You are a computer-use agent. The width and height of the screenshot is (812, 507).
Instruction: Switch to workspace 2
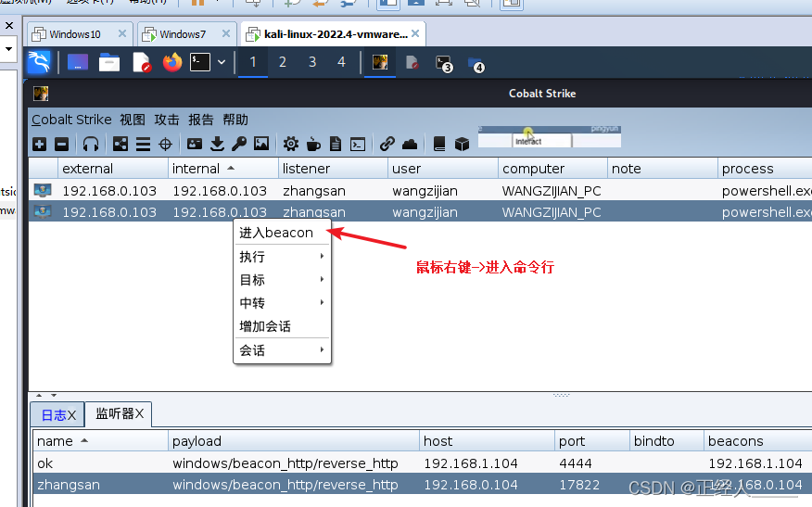coord(282,62)
